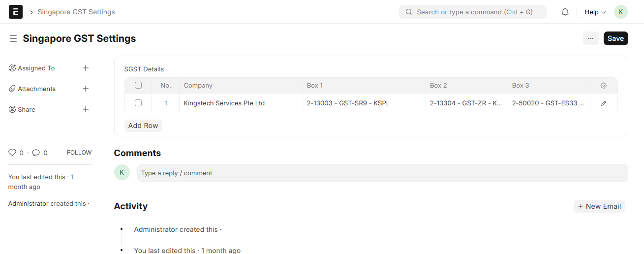Image resolution: width=644 pixels, height=254 pixels.
Task: Open the user avatar K menu
Action: [620, 12]
